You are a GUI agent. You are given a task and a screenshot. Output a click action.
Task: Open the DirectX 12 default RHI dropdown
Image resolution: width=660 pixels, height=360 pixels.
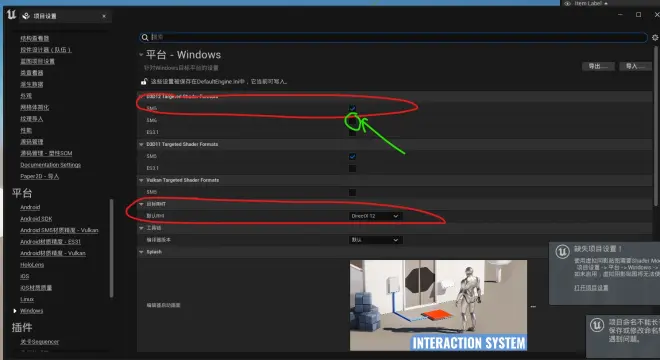375,216
